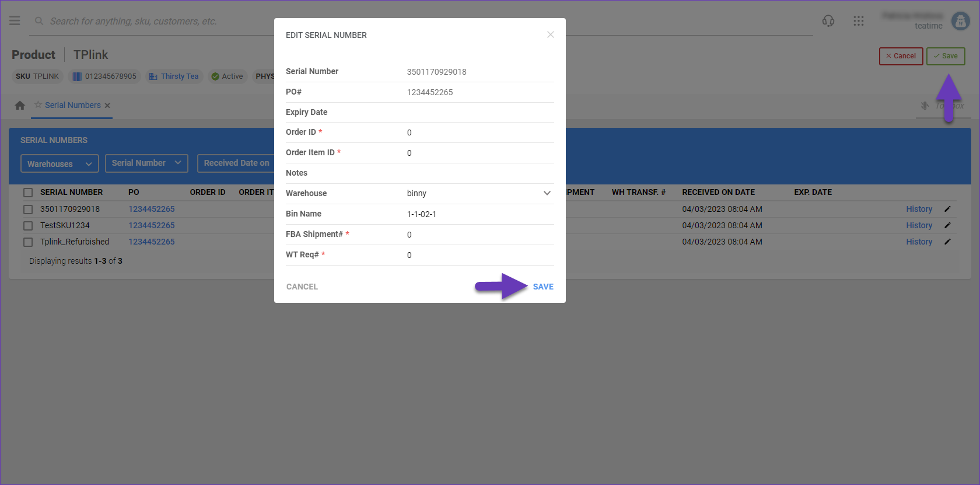Check the 3501170929018 row checkbox

[28, 209]
